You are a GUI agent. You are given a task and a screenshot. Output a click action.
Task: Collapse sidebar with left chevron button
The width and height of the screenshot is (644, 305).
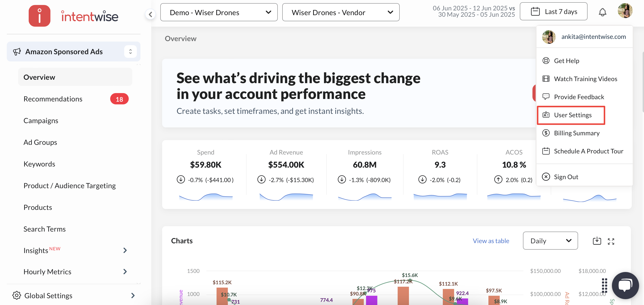point(150,14)
